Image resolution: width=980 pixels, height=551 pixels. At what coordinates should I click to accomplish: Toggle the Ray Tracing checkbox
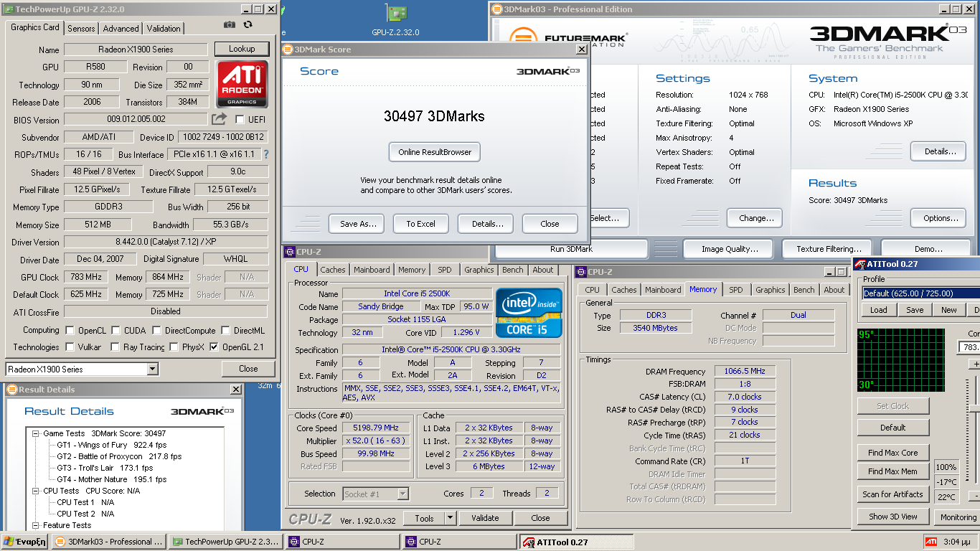tap(116, 347)
